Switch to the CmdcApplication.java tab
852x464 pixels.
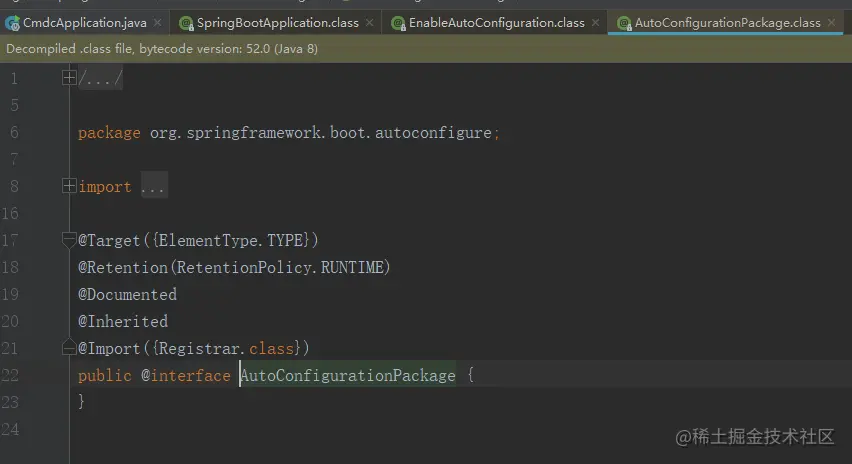tap(84, 23)
